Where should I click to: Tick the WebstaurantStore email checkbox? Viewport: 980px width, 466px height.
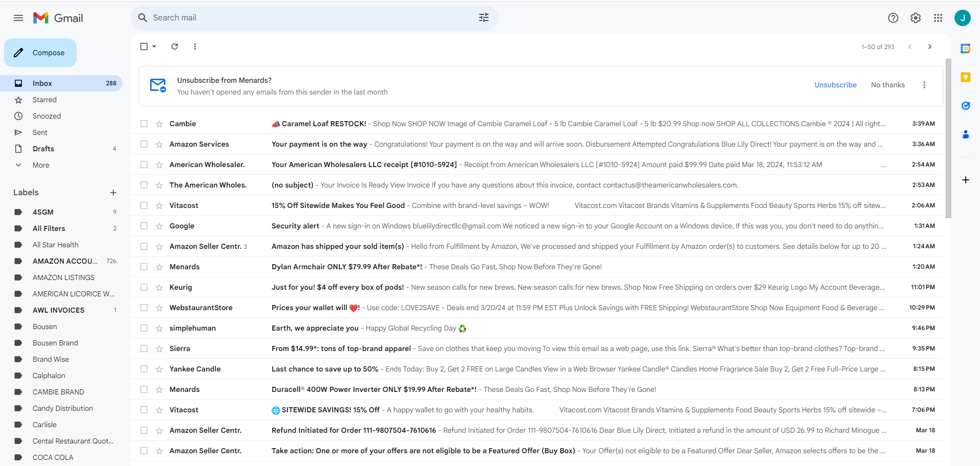144,308
